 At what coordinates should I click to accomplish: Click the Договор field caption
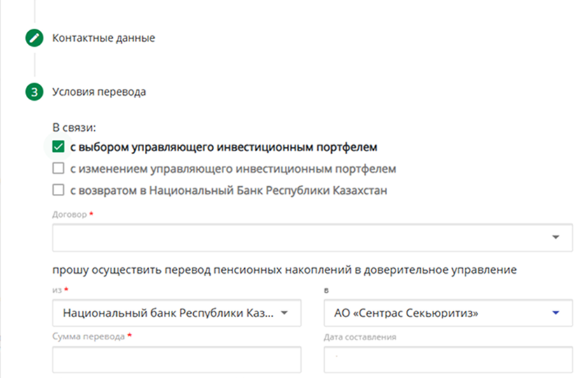click(x=69, y=215)
